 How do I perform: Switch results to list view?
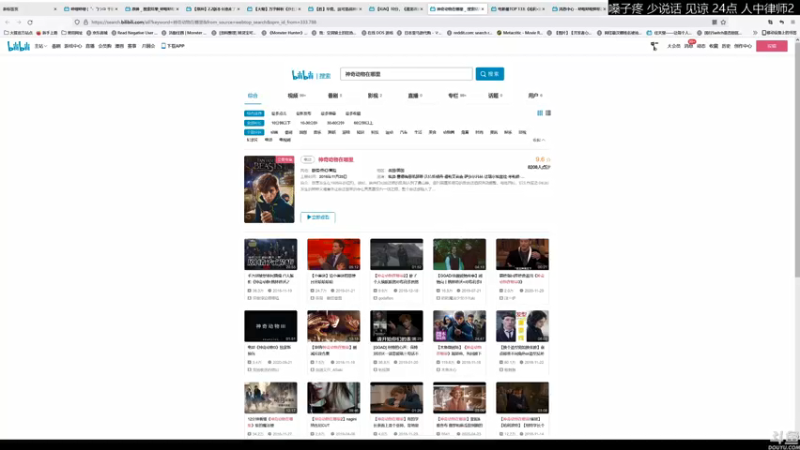(x=548, y=113)
